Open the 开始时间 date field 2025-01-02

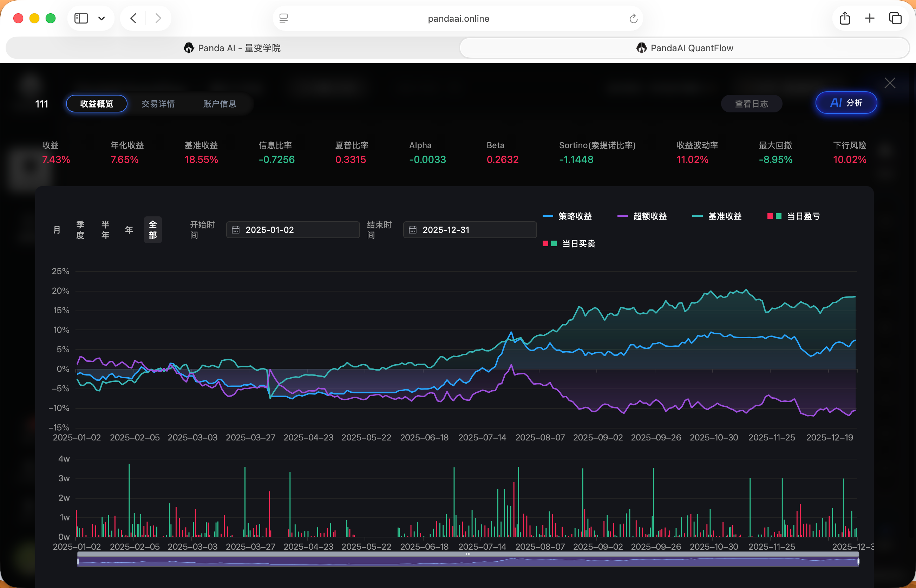293,230
